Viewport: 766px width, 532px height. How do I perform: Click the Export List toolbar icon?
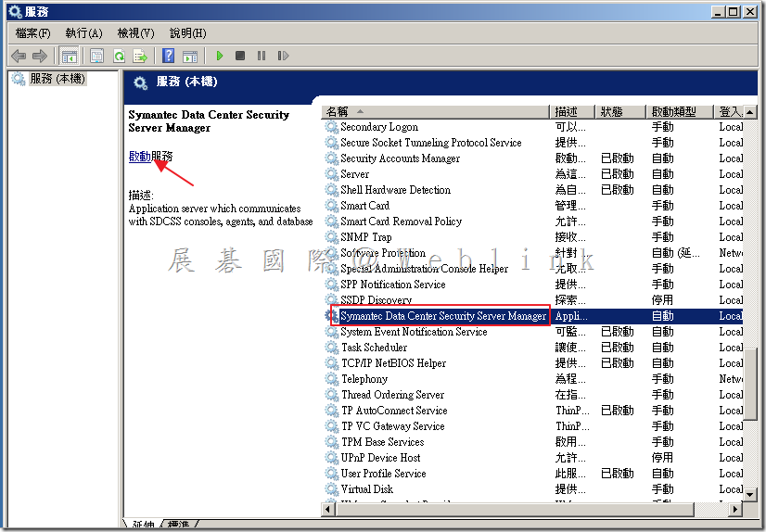(x=140, y=56)
